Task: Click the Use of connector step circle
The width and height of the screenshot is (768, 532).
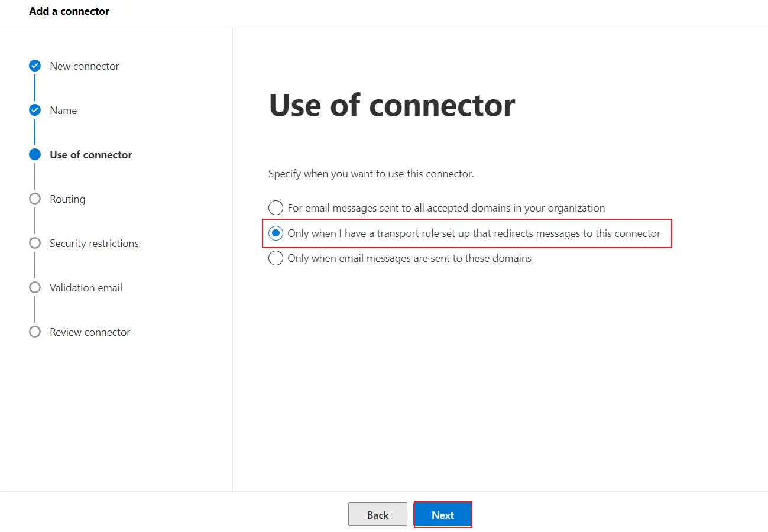Action: pyautogui.click(x=35, y=154)
